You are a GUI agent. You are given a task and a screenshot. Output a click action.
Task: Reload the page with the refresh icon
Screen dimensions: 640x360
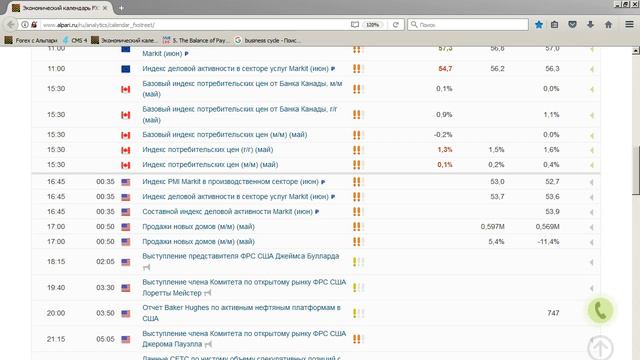click(x=396, y=25)
